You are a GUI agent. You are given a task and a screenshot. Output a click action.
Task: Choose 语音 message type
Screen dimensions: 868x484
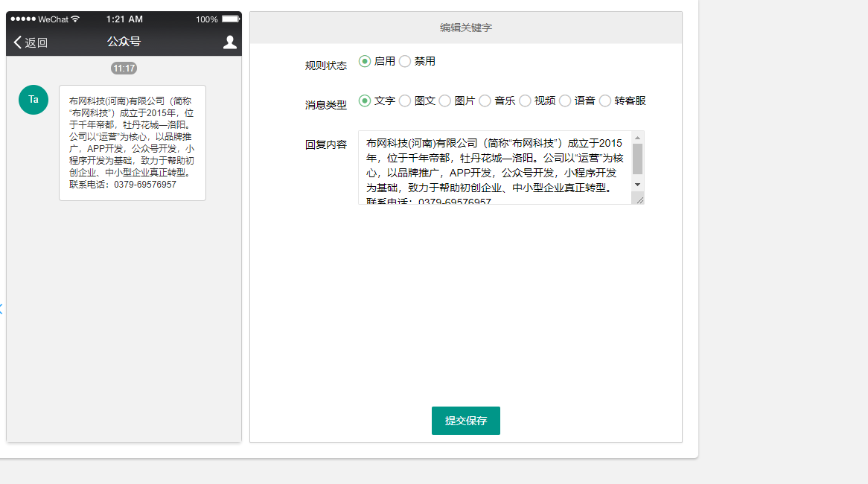(564, 101)
